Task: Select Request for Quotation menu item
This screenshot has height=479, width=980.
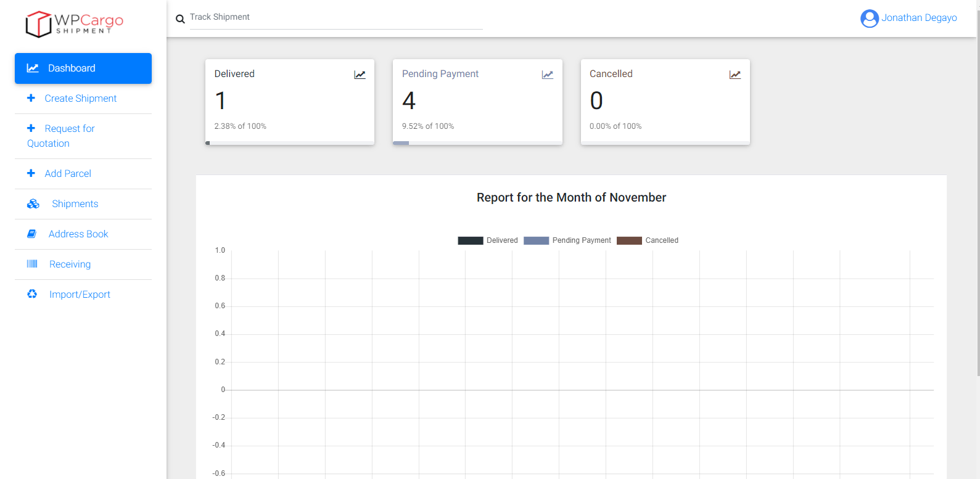Action: point(69,129)
